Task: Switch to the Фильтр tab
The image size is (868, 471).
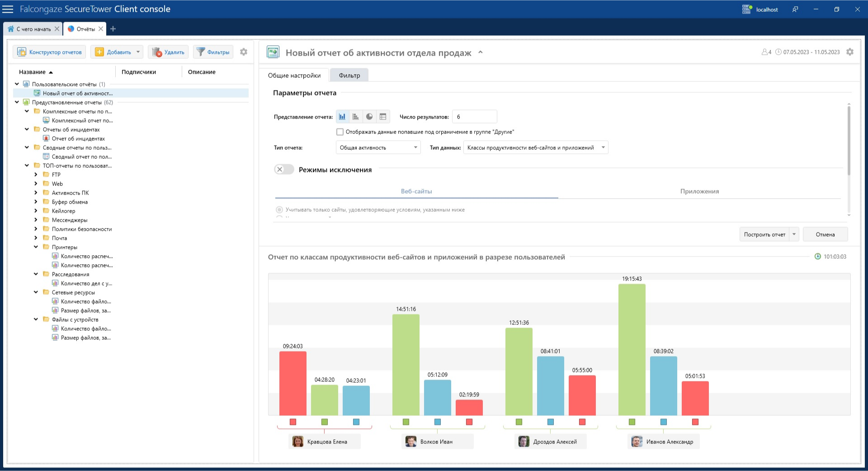Action: (349, 76)
